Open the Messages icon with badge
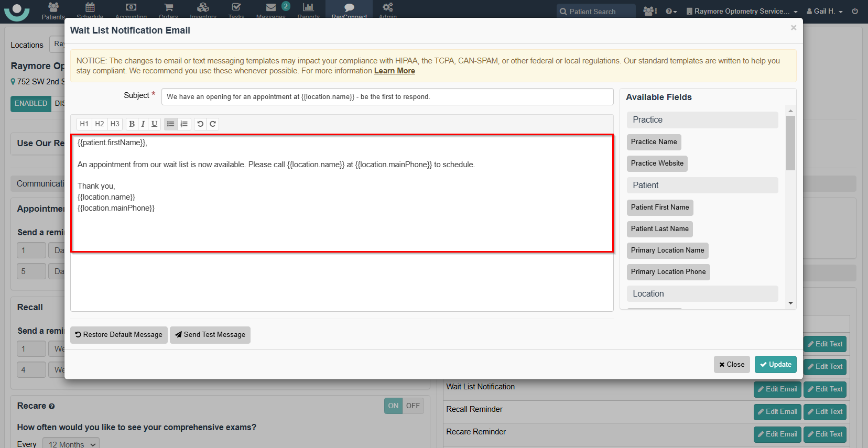Viewport: 868px width, 448px height. (271, 9)
